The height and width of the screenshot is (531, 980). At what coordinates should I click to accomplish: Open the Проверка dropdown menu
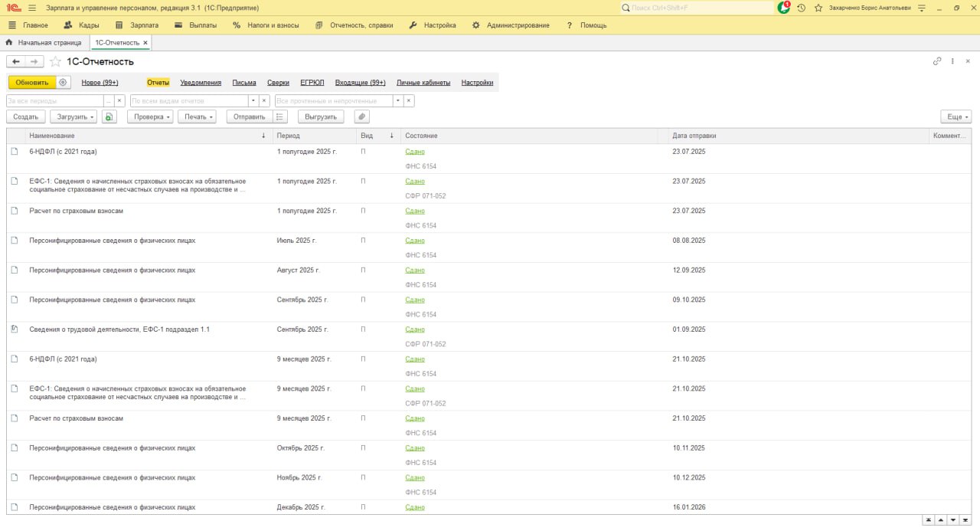click(150, 116)
